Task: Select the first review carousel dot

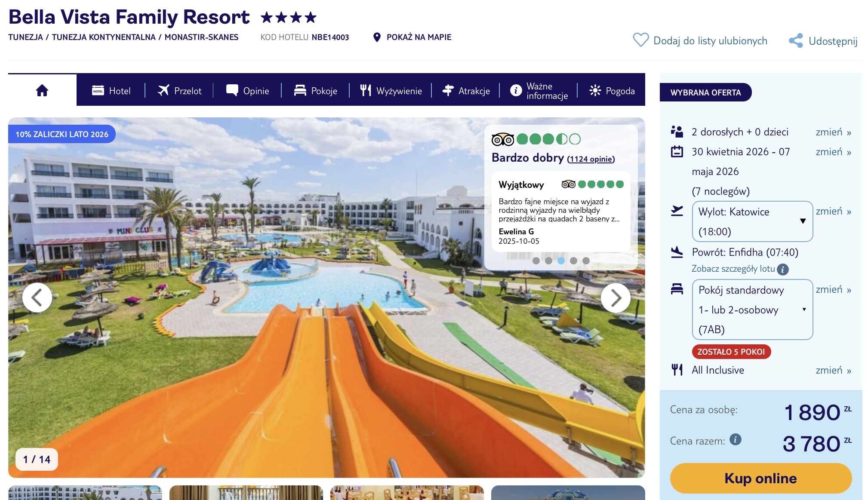Action: (x=536, y=261)
